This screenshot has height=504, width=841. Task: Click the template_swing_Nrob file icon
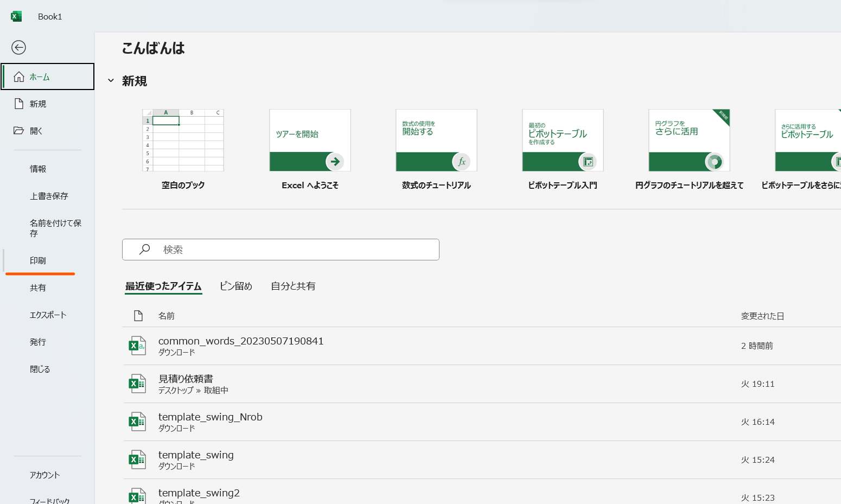click(137, 422)
